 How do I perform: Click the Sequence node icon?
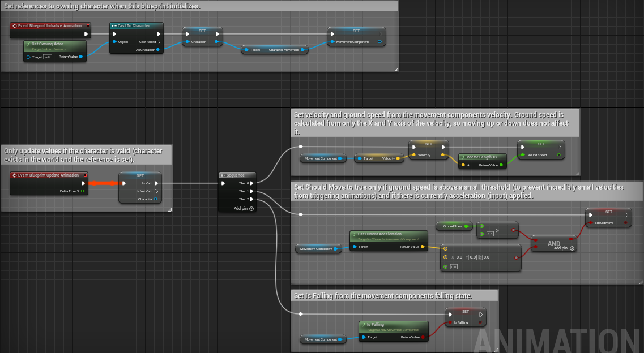click(x=223, y=175)
